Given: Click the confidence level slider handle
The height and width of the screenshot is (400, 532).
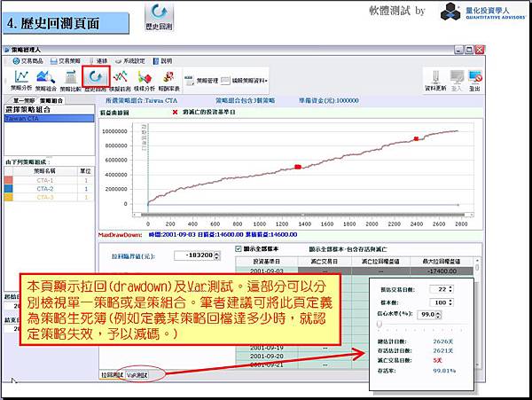Looking at the screenshot, I should pos(379,325).
